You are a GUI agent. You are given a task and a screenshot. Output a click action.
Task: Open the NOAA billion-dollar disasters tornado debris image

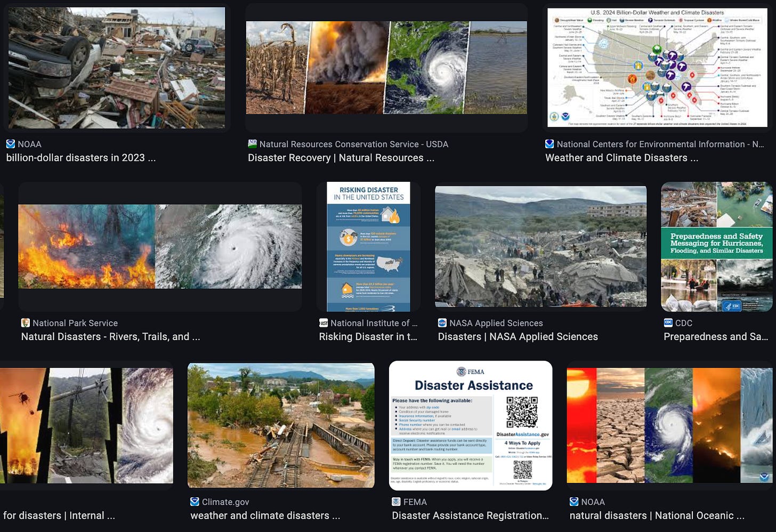point(117,68)
